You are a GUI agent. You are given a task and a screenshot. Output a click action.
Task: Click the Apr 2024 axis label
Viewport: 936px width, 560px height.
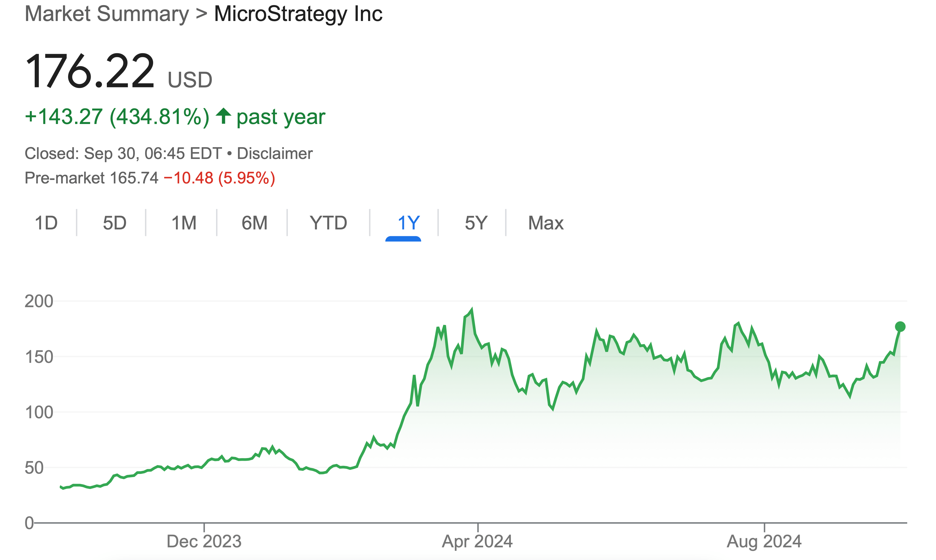click(477, 541)
